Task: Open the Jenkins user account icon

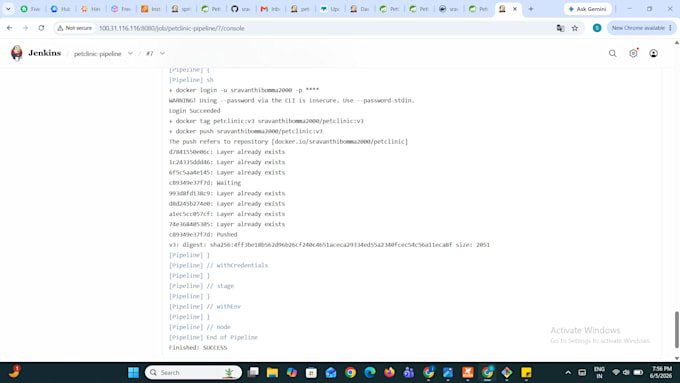Action: click(x=653, y=53)
